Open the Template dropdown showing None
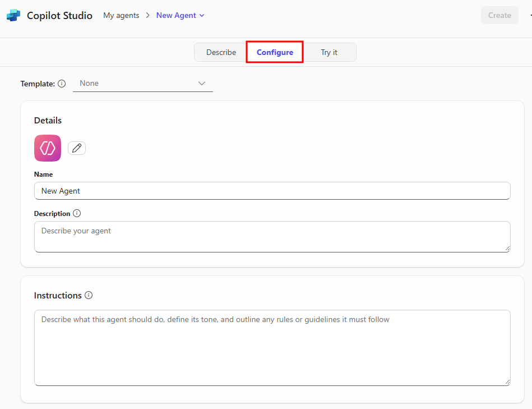Screen dimensions: 532x409 (x=143, y=84)
